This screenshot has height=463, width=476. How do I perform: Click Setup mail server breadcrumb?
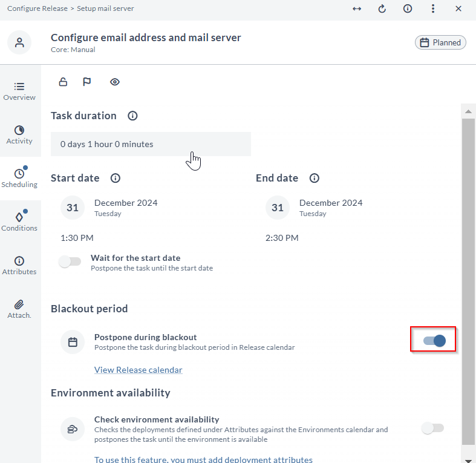tap(105, 8)
